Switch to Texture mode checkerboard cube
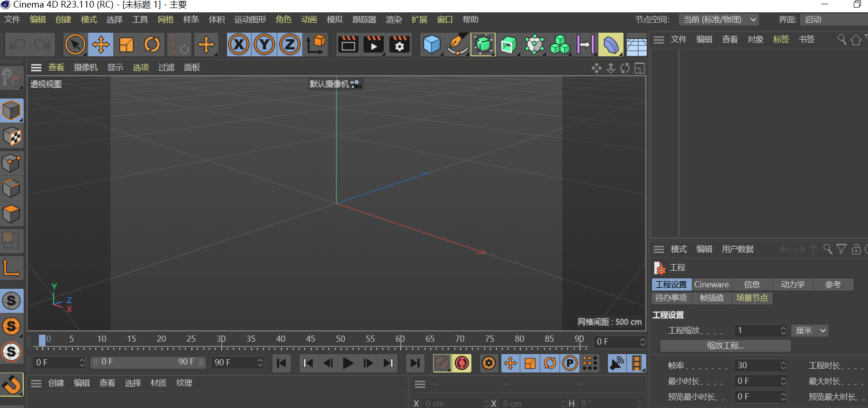868x408 pixels. coord(11,137)
